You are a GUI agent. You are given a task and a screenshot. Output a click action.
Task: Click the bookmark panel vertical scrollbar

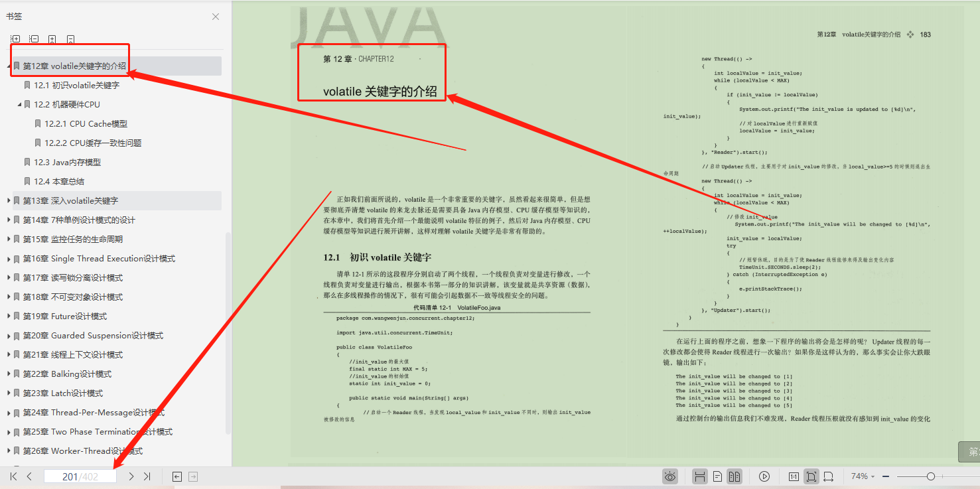coord(228,332)
